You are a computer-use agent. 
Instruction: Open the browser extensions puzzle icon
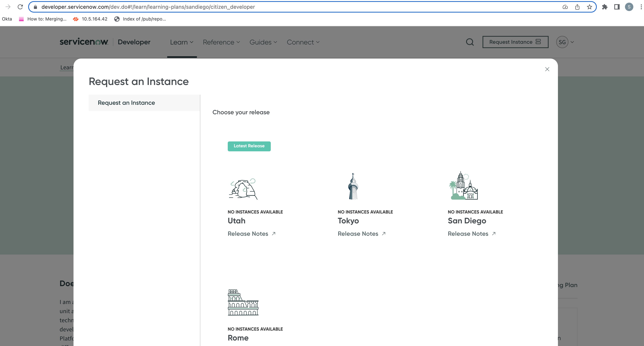point(605,7)
